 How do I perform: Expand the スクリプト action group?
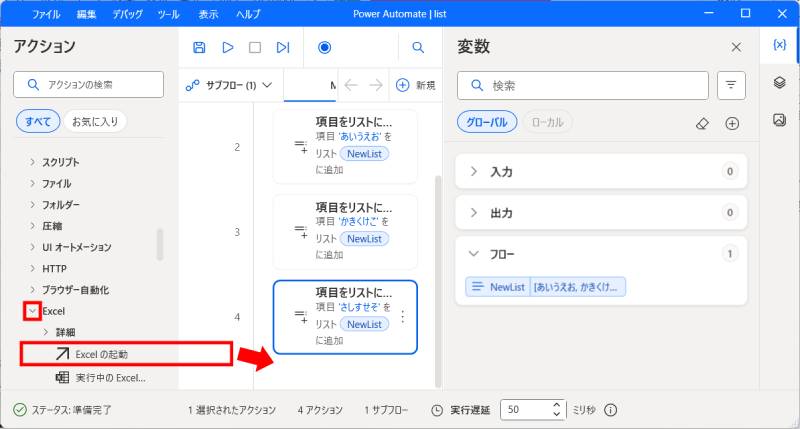click(x=33, y=162)
